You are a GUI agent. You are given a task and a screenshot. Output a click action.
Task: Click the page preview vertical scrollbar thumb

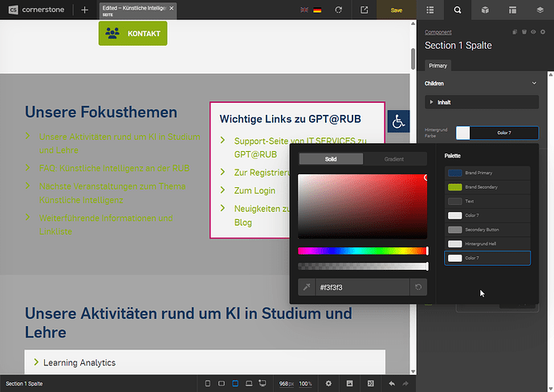tap(413, 59)
